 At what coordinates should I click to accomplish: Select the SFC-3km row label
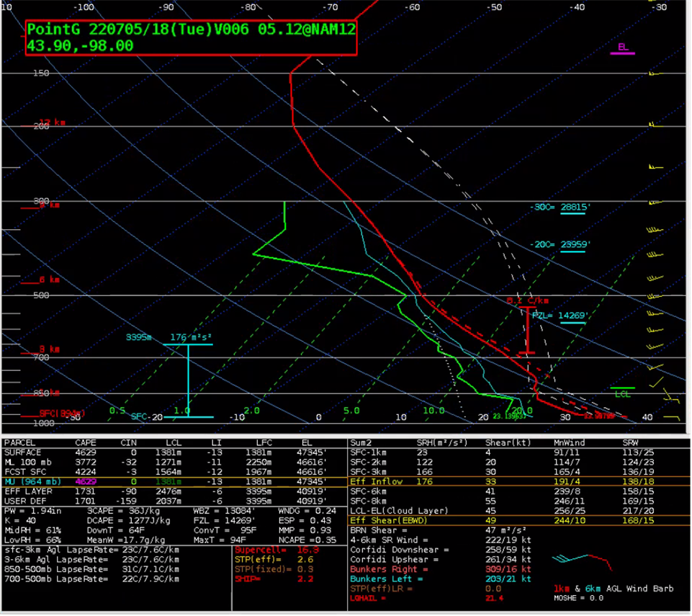(x=369, y=472)
